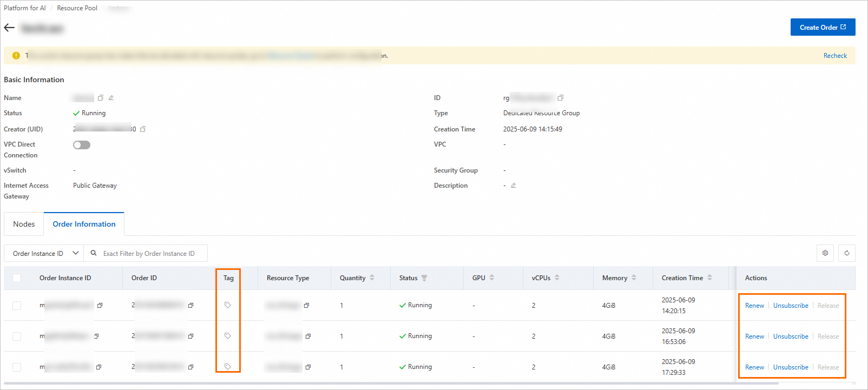Check the second order row checkbox

[x=17, y=336]
